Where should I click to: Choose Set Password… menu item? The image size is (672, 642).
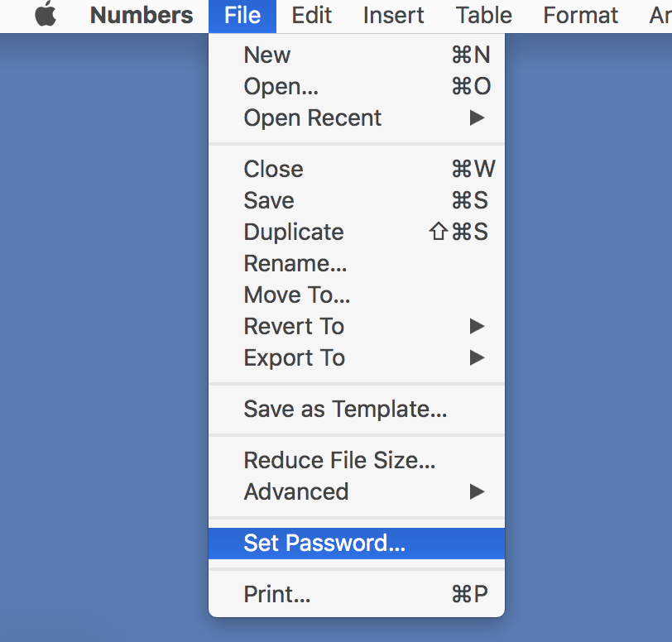357,544
